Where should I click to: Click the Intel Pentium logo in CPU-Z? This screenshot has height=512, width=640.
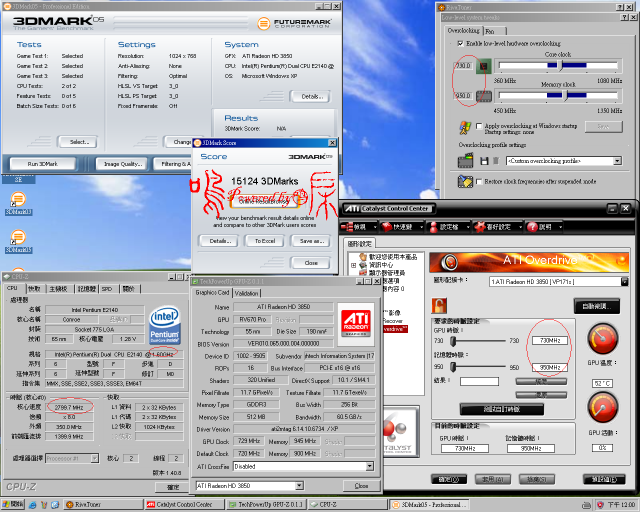[x=165, y=325]
